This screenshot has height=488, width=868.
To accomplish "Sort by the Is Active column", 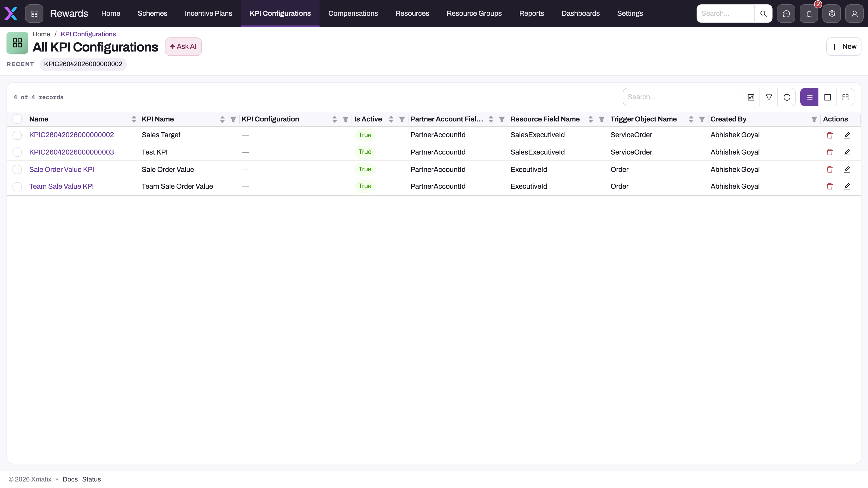I will pyautogui.click(x=391, y=119).
